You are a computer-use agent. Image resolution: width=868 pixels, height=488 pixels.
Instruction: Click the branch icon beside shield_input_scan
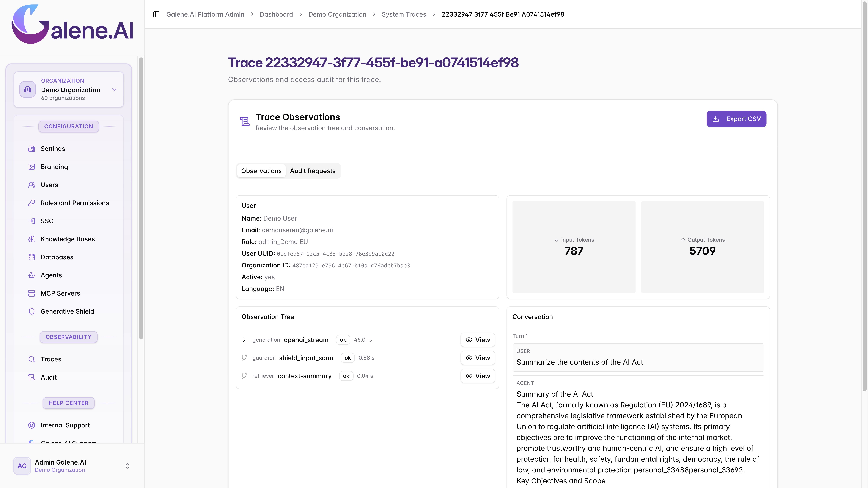point(244,358)
